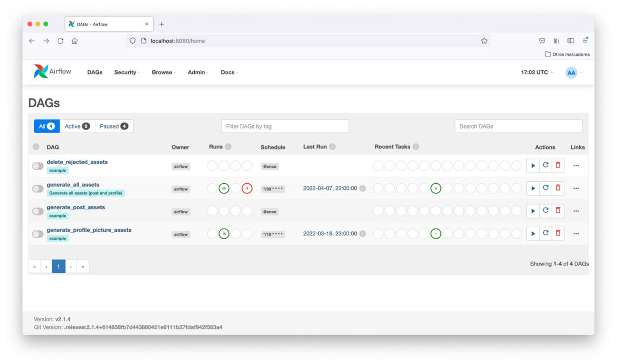
Task: Open Links menu for generate_profile_picture_assets
Action: pos(577,233)
